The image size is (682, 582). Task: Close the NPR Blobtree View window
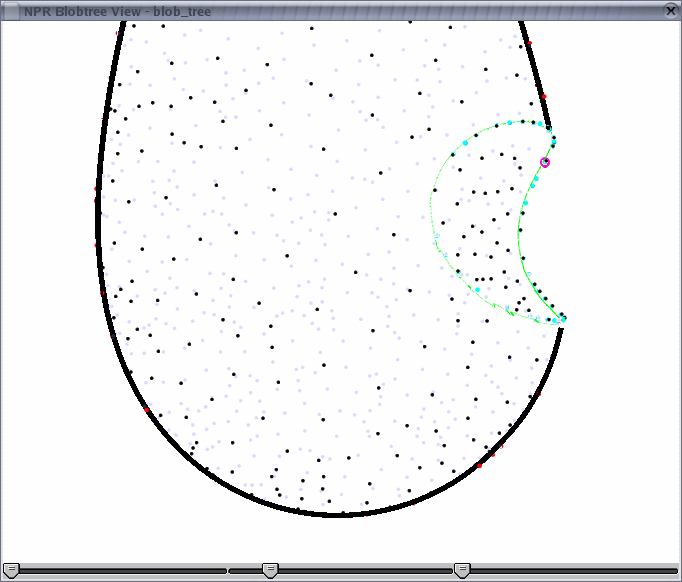[671, 10]
